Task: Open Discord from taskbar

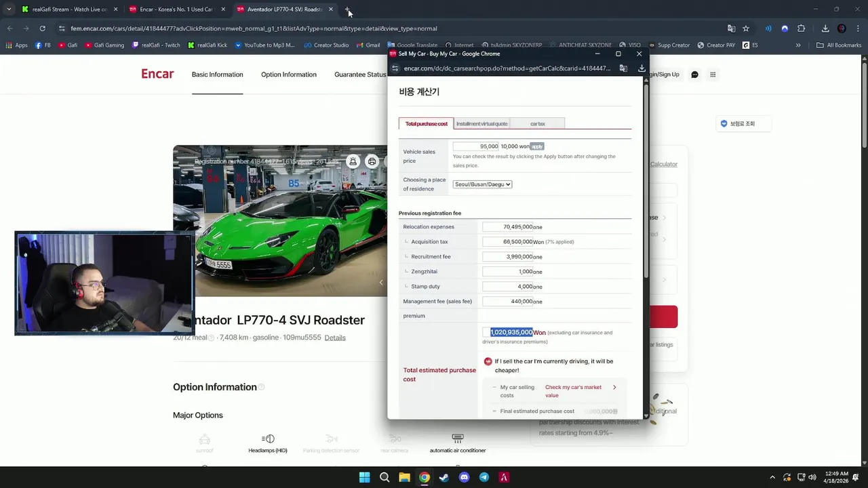Action: (x=464, y=477)
